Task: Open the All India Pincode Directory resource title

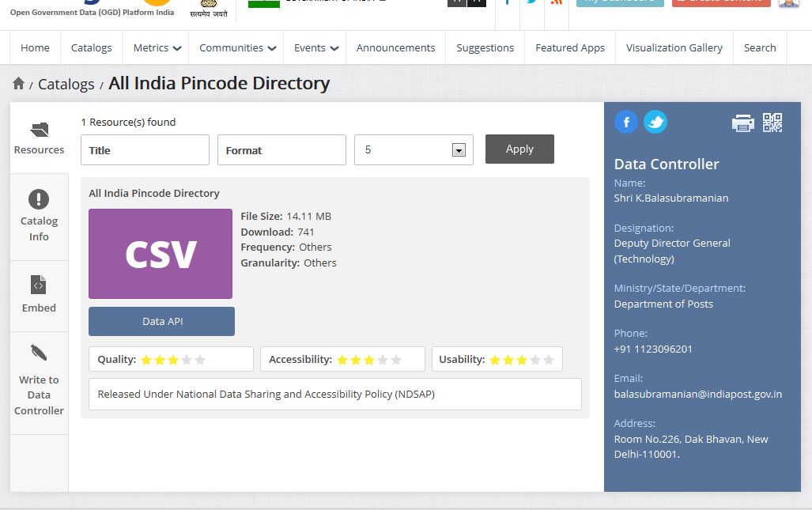Action: pyautogui.click(x=154, y=193)
